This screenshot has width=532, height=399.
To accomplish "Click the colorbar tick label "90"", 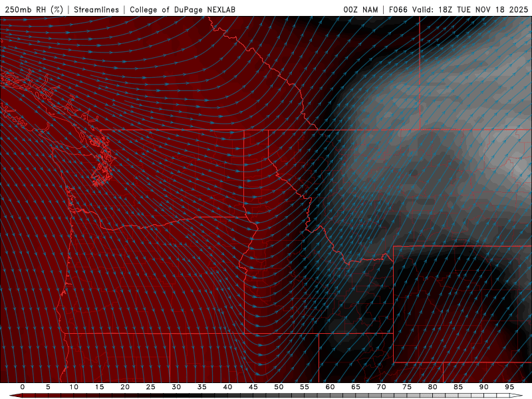I will click(483, 387).
